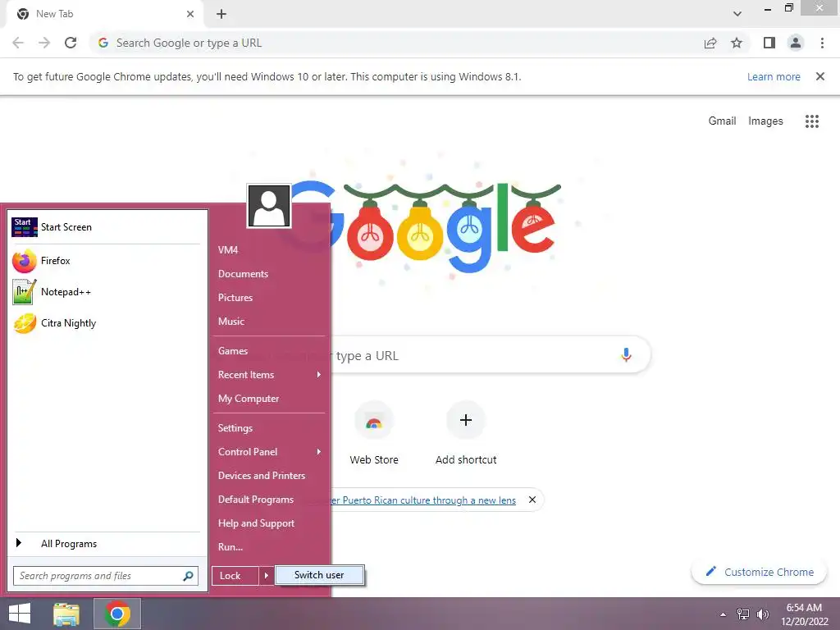The width and height of the screenshot is (840, 630).
Task: Start voice search with microphone
Action: coord(626,354)
